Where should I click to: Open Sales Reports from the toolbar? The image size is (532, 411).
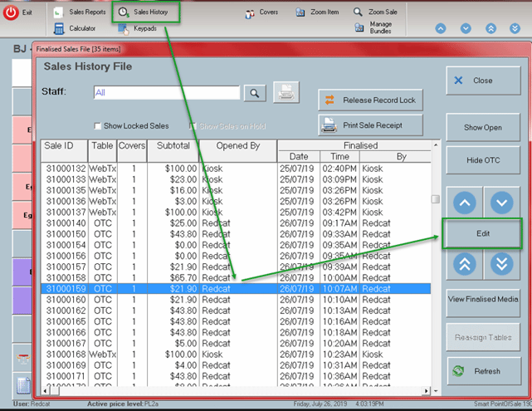point(80,12)
